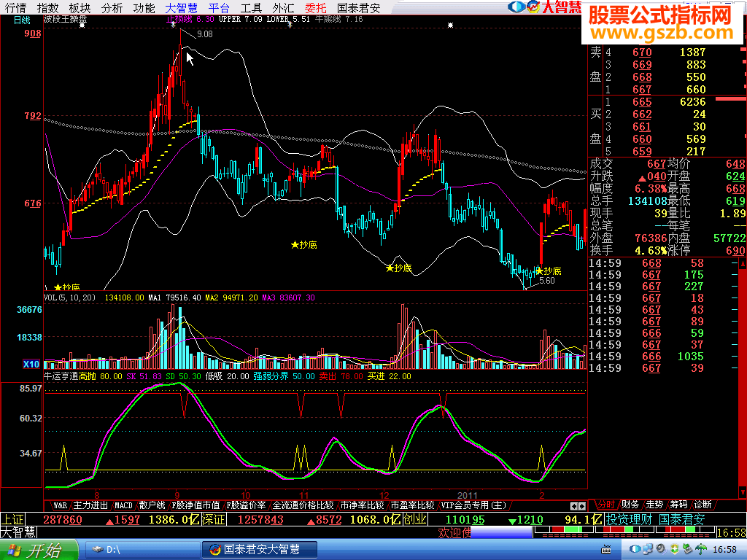
Task: Switch to the 散户线 indicator tab
Action: click(152, 505)
